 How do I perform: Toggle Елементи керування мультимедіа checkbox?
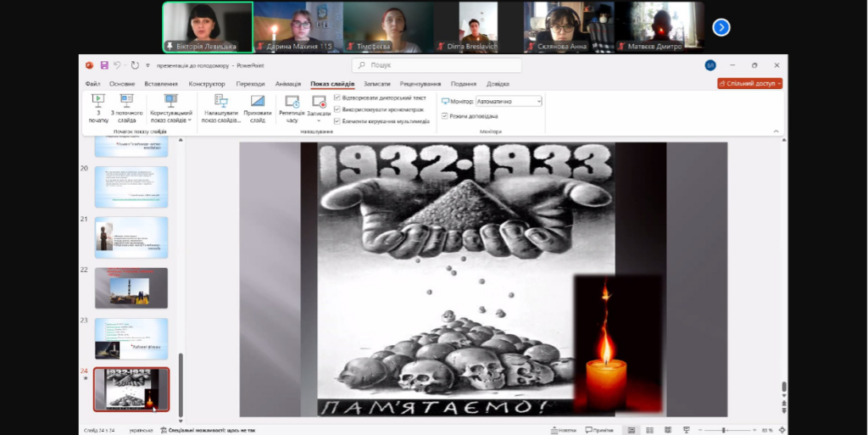tap(337, 120)
